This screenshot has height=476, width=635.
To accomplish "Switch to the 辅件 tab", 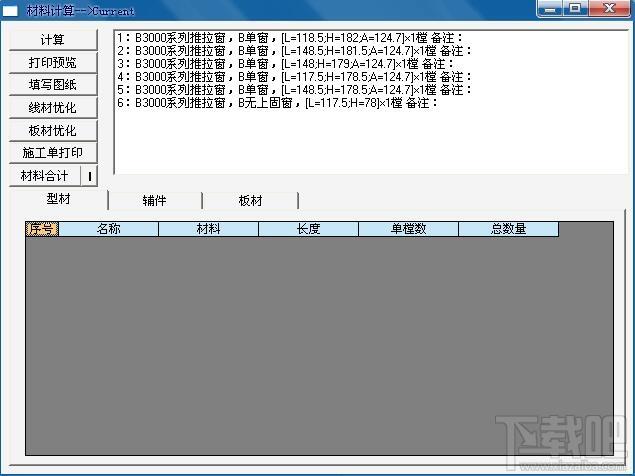I will (155, 201).
